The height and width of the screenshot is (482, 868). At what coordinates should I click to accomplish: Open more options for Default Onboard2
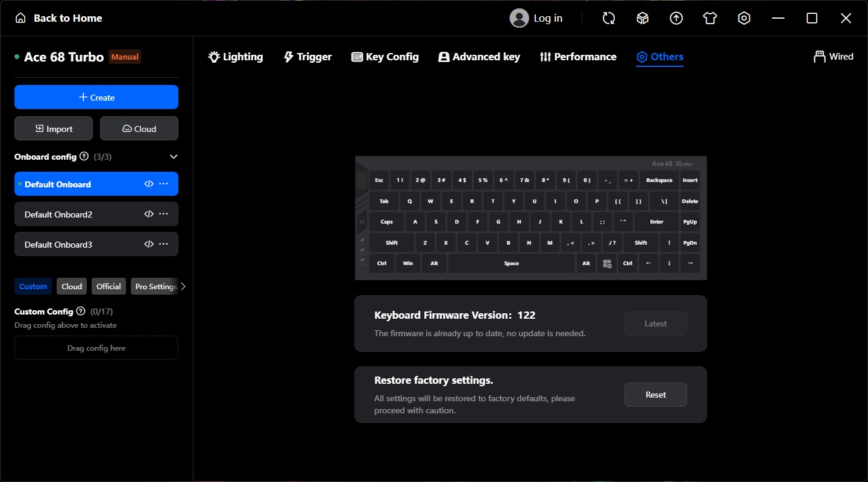click(x=163, y=214)
